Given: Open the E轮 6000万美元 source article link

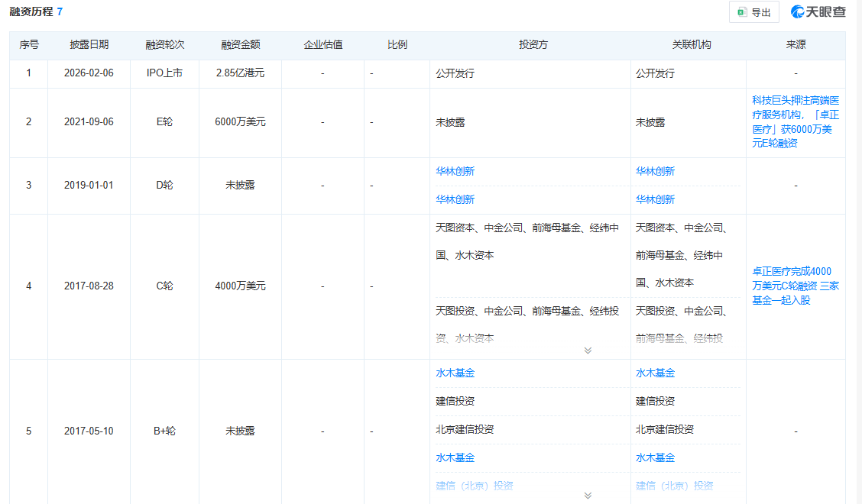Looking at the screenshot, I should (x=796, y=122).
